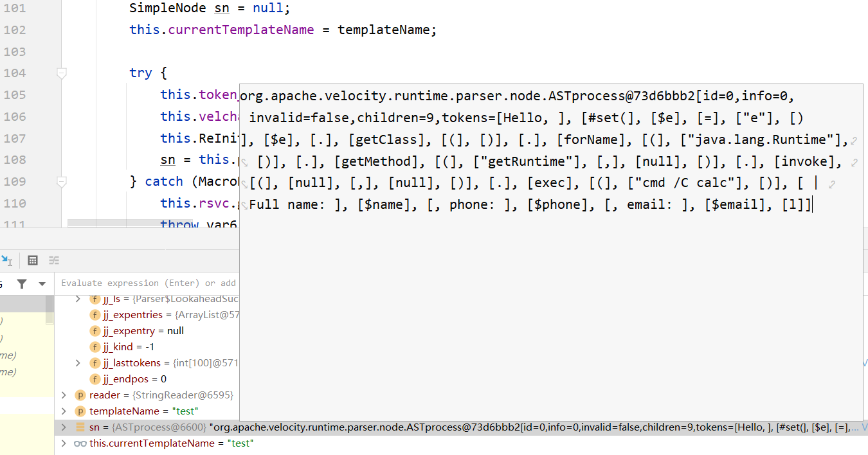The image size is (868, 455).
Task: Click gutter line number 105
Action: pos(15,95)
